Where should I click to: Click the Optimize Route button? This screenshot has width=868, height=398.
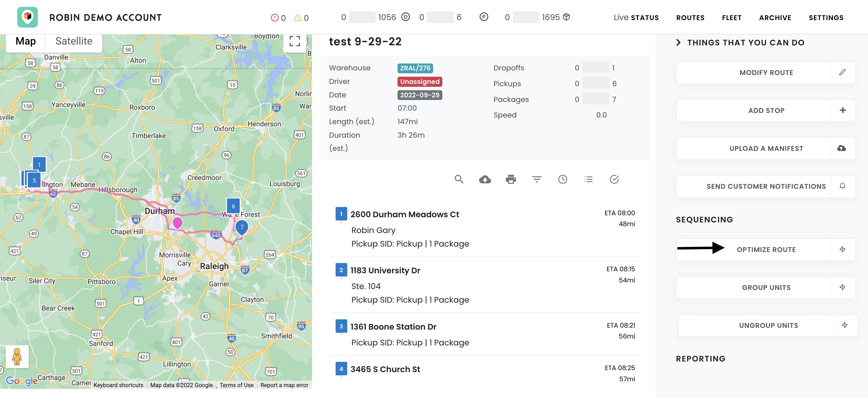tap(766, 250)
